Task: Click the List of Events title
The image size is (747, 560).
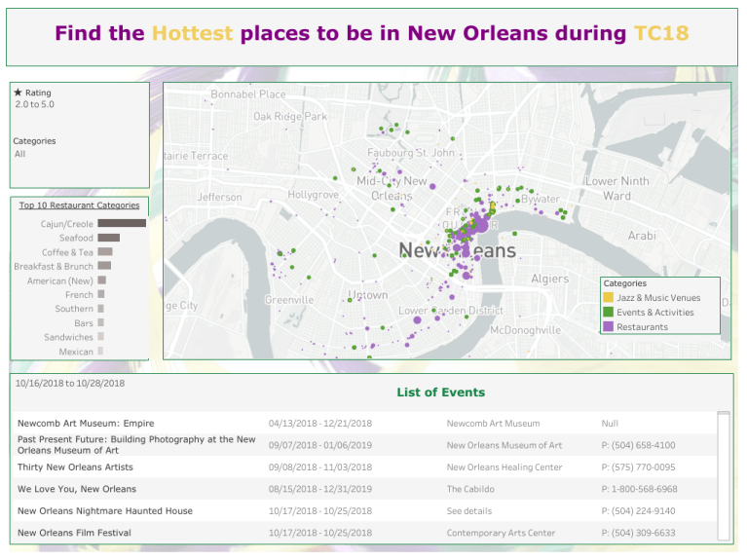Action: (440, 392)
